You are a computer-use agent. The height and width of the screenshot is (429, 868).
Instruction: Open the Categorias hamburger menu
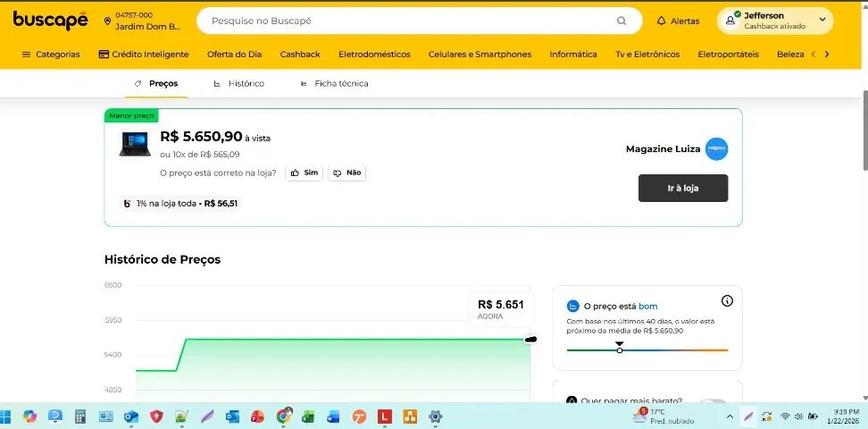26,55
